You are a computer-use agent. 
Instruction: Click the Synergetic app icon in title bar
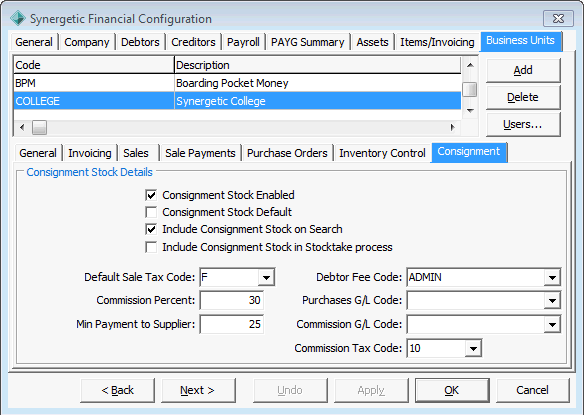(x=18, y=18)
